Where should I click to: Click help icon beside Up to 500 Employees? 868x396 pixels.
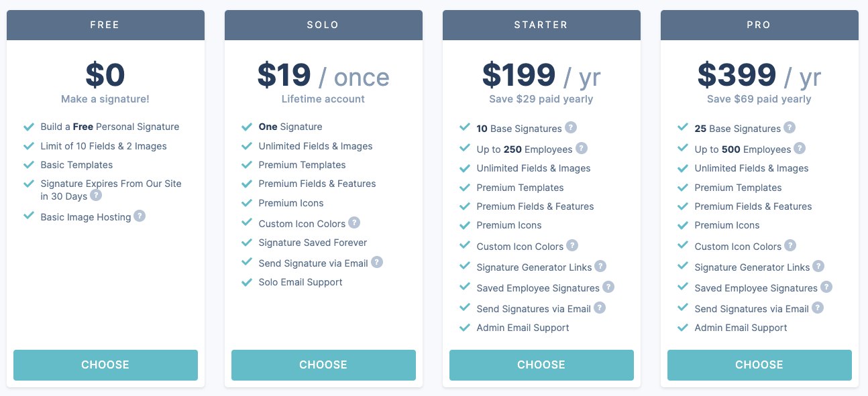800,148
